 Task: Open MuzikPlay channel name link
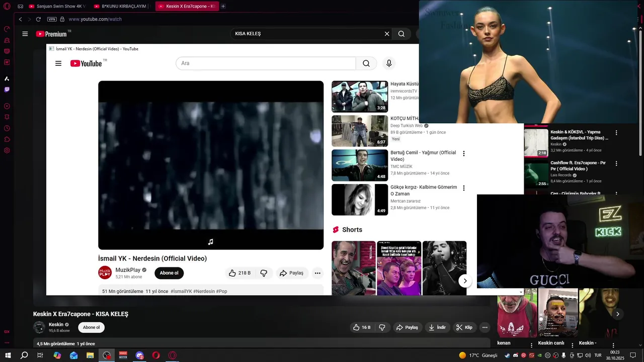click(128, 270)
